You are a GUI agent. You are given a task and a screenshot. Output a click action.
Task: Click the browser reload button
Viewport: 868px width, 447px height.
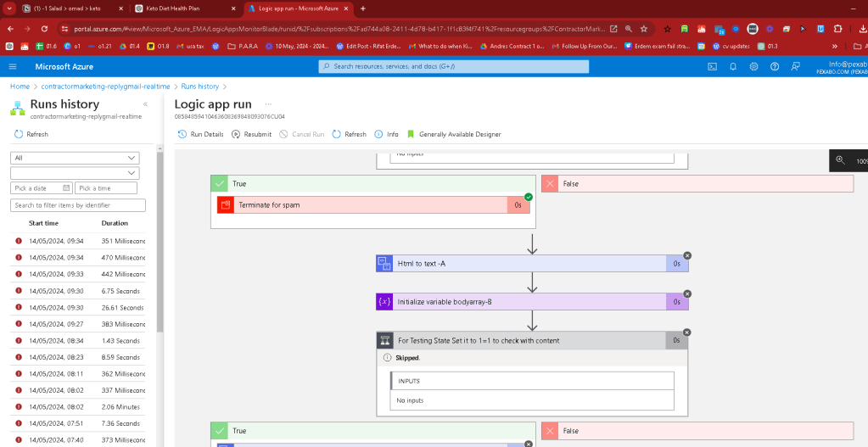tap(45, 29)
